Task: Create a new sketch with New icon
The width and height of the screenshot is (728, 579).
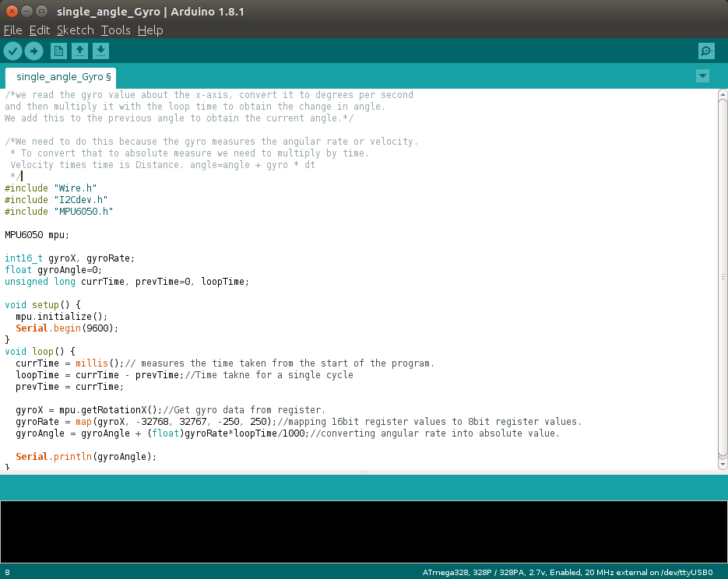Action: coord(58,51)
